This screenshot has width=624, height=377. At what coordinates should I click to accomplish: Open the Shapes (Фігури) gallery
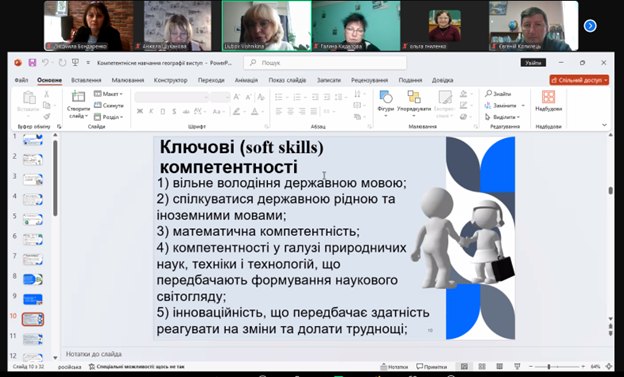(386, 103)
